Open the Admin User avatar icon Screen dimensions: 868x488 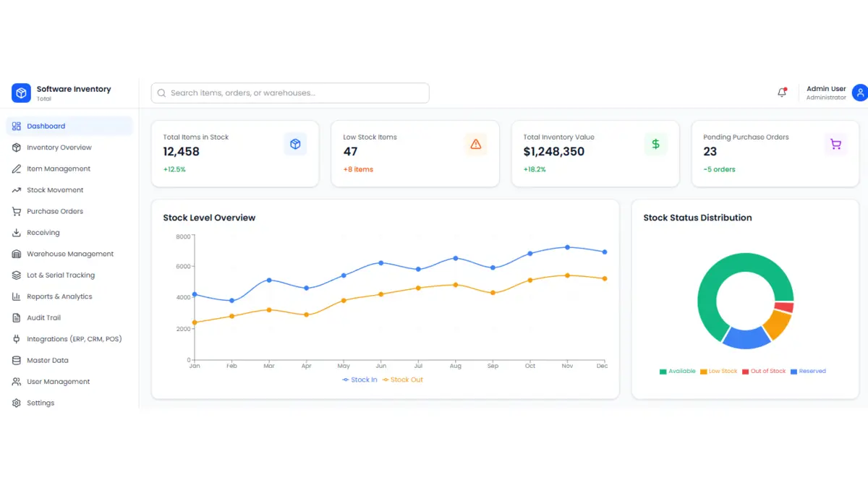coord(859,93)
